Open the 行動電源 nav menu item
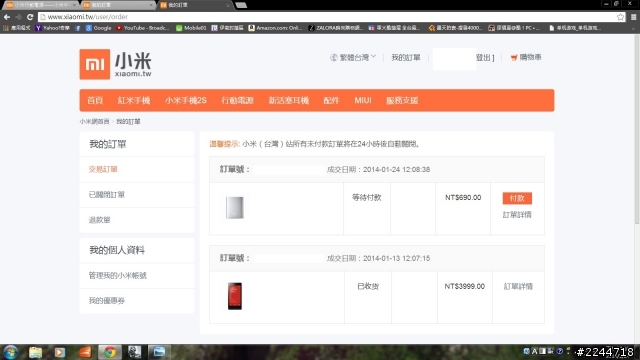This screenshot has width=640, height=360. (238, 100)
